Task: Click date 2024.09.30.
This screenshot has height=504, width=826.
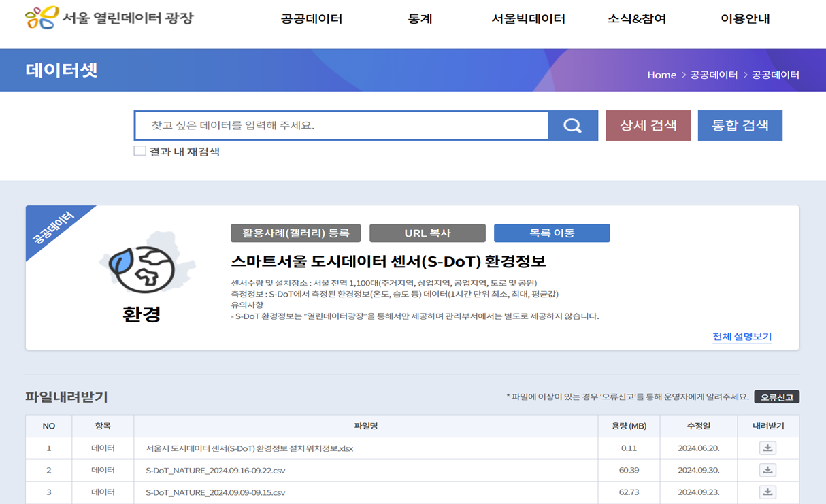Action: point(699,470)
